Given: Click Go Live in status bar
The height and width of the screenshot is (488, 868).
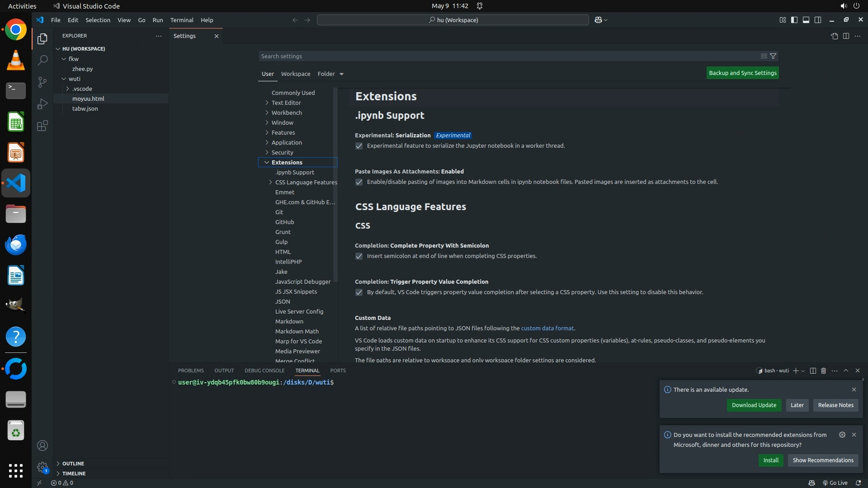Looking at the screenshot, I should (835, 483).
